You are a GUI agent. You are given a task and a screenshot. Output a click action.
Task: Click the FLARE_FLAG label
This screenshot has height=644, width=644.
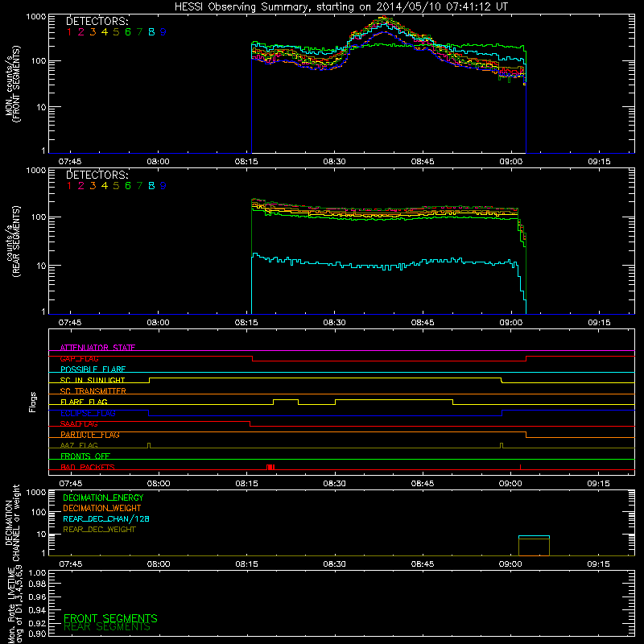coord(84,402)
